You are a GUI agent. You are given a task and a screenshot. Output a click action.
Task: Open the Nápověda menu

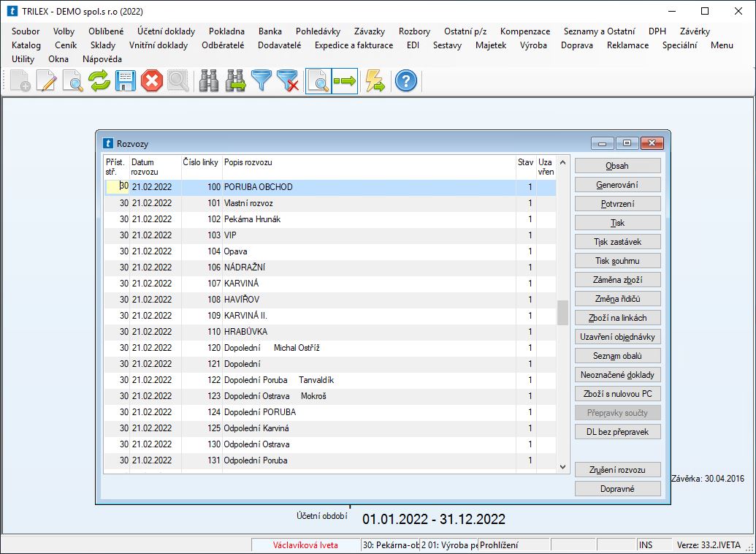[x=102, y=59]
